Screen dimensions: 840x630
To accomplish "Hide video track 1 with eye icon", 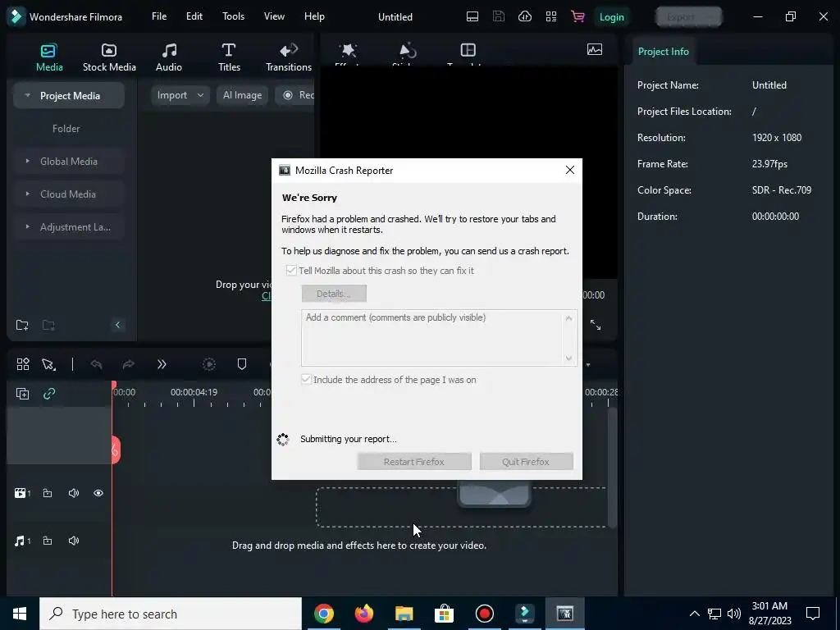I will click(98, 493).
